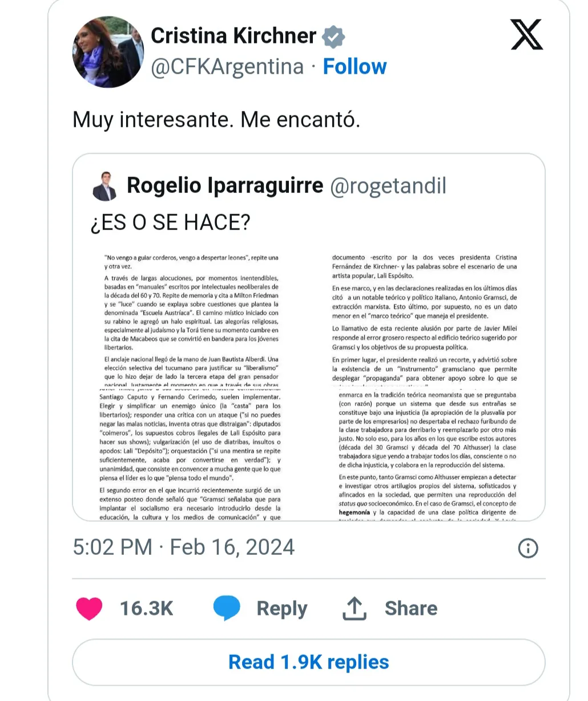Click the 5:02 PM Feb 16, 2024 timestamp
Viewport: 588px width, 701px height.
pyautogui.click(x=183, y=547)
